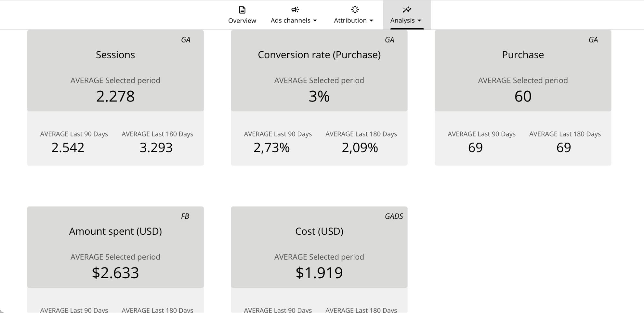Click the $1.919 cost average value
This screenshot has width=644, height=313.
pos(319,273)
